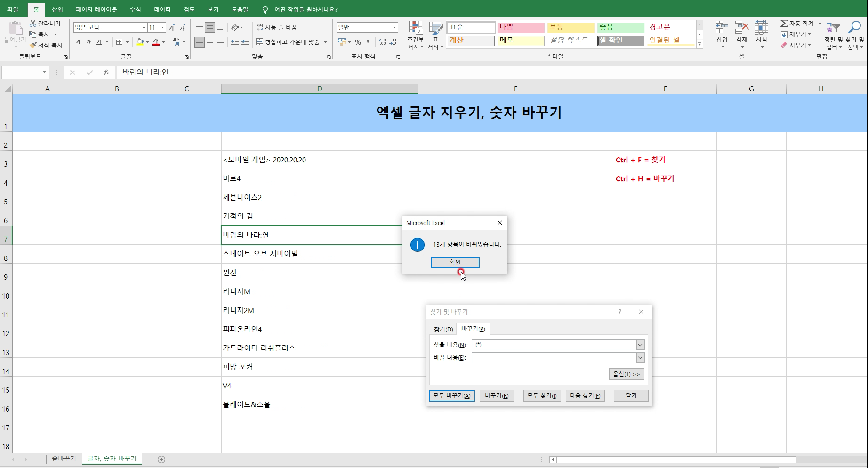This screenshot has height=468, width=868.
Task: Expand the cell styles gallery
Action: pyautogui.click(x=699, y=44)
